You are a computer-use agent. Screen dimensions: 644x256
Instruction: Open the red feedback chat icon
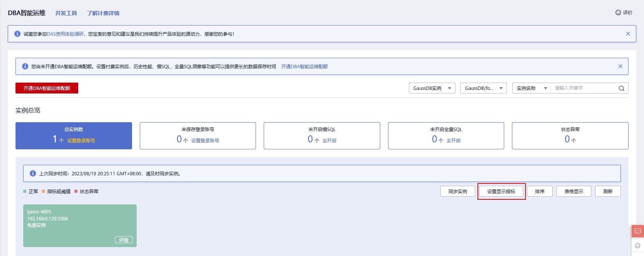[x=638, y=231]
